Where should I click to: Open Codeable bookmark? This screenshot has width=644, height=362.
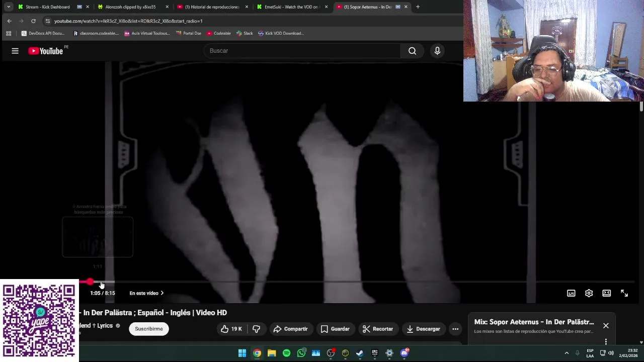tap(219, 33)
